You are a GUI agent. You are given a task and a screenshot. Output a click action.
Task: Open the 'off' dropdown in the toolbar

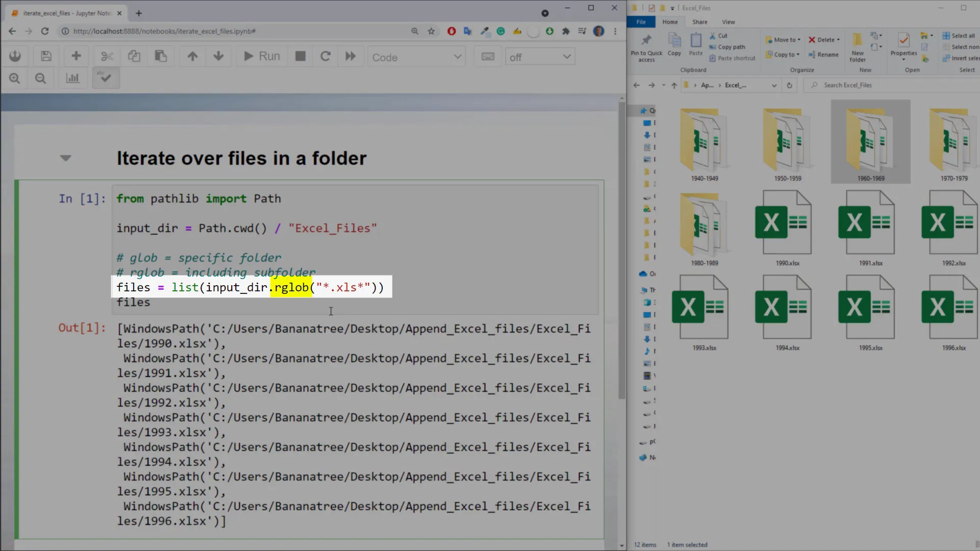coord(540,57)
